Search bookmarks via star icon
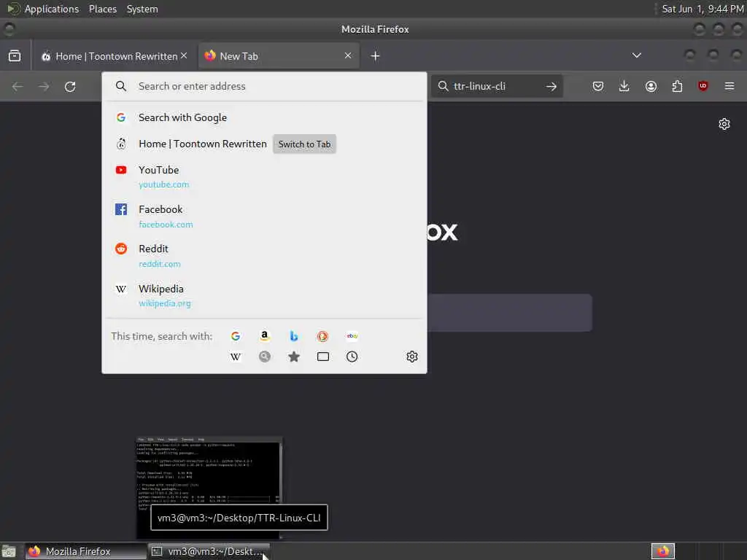 coord(294,357)
